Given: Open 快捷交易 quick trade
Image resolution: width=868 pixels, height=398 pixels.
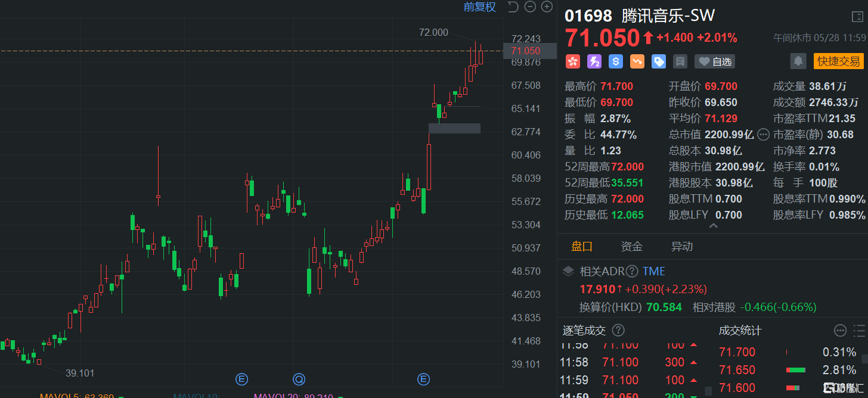Looking at the screenshot, I should tap(838, 61).
